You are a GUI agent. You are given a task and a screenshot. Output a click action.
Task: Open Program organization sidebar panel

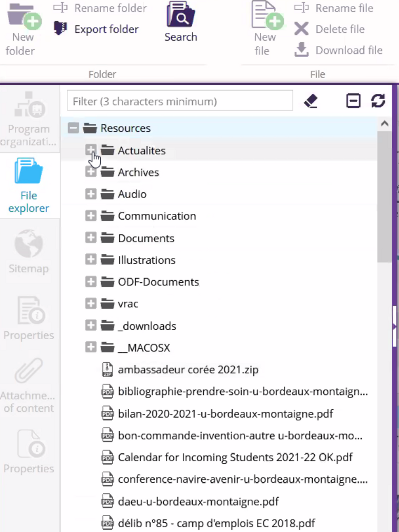(29, 119)
